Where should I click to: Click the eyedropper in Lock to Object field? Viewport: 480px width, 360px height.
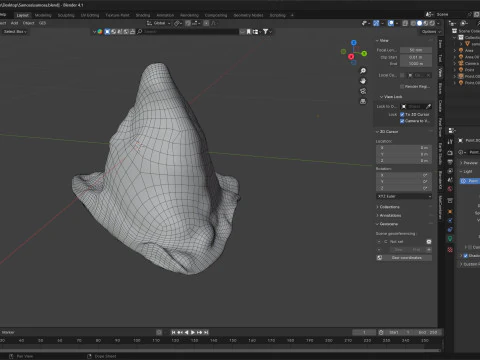429,106
